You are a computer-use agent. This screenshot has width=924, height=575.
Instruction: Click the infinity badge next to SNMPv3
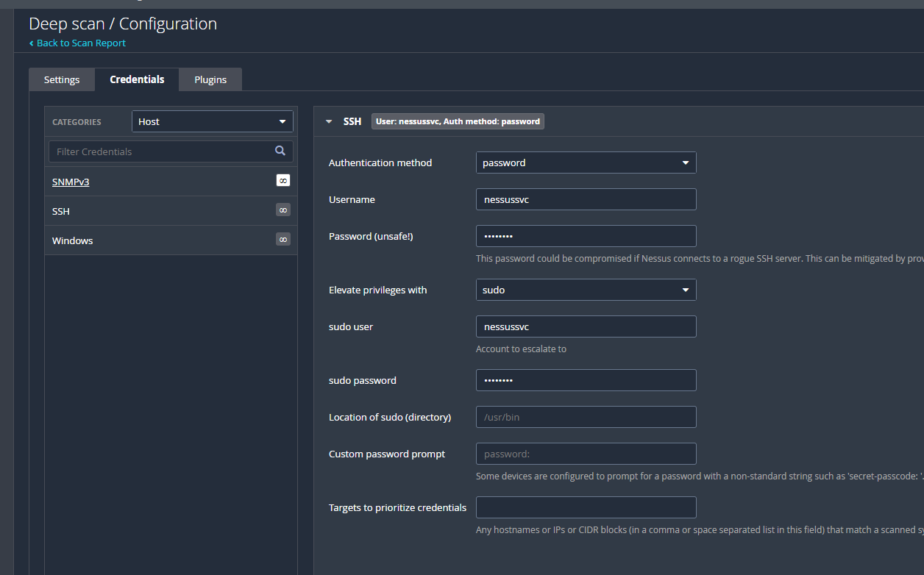point(282,180)
